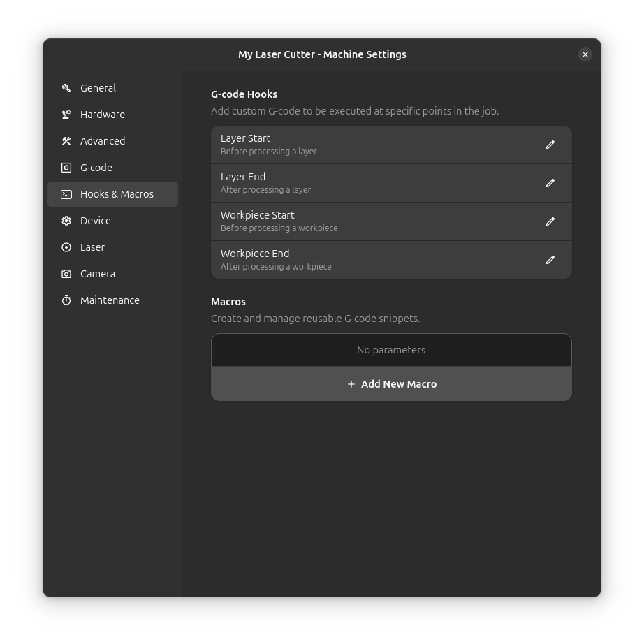Image resolution: width=644 pixels, height=644 pixels.
Task: Select the Device gear icon
Action: 66,221
